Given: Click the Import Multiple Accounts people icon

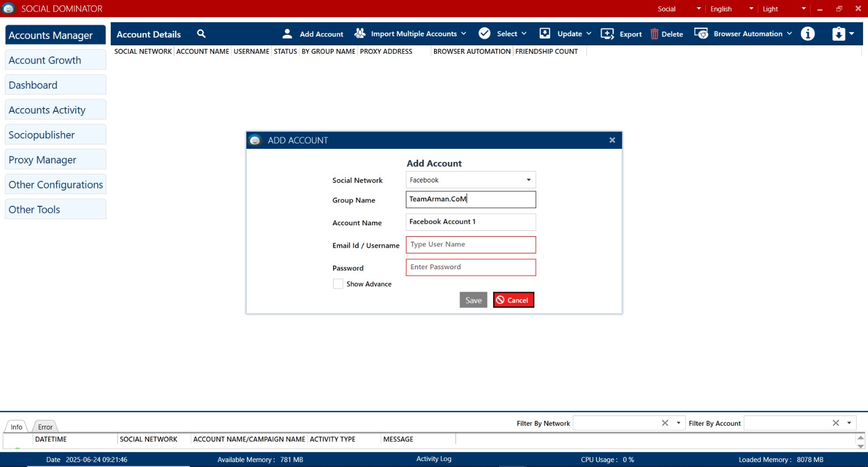Looking at the screenshot, I should 360,34.
